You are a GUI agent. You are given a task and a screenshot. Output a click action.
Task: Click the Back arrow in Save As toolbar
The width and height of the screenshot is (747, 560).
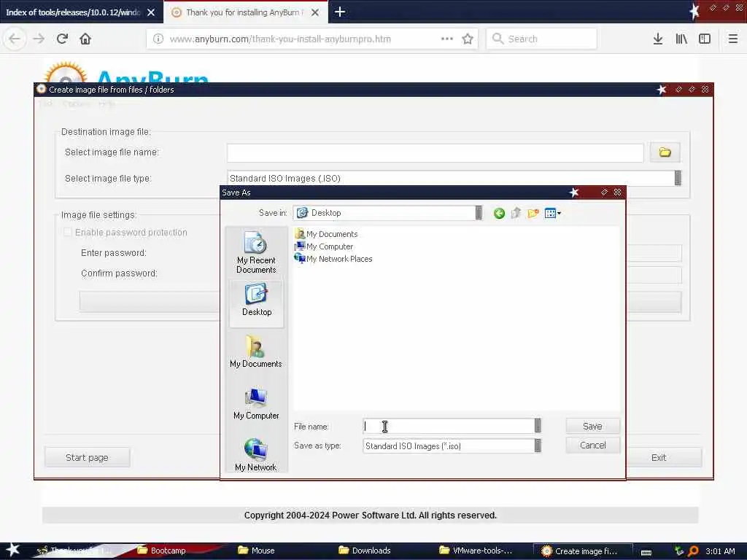coord(499,214)
